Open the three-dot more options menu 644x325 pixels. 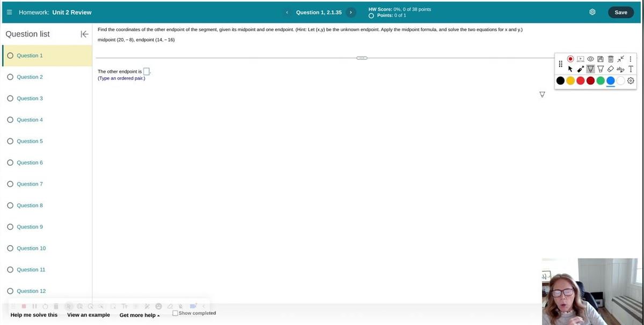pos(631,59)
